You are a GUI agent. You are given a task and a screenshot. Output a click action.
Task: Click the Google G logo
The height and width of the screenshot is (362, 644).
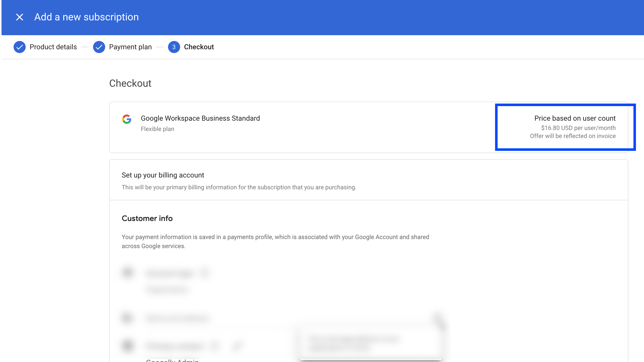(127, 119)
